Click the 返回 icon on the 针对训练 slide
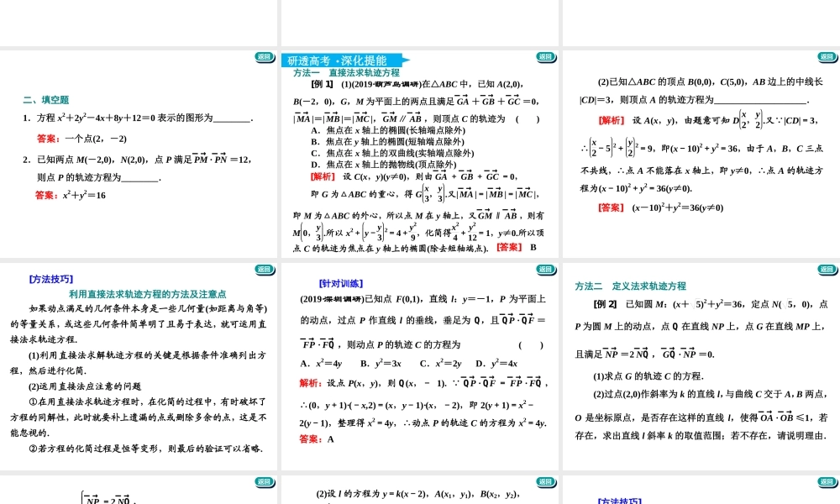Viewport: 840px width, 504px height. (x=548, y=270)
